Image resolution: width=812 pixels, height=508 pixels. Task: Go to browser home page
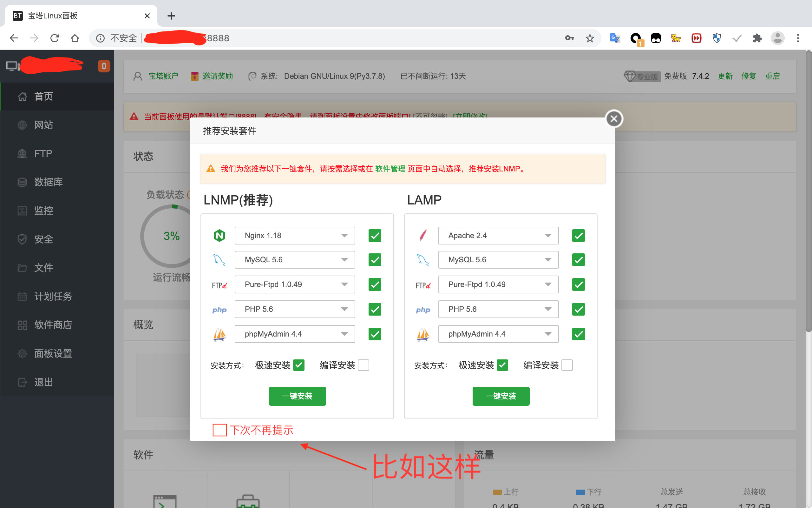pyautogui.click(x=75, y=38)
